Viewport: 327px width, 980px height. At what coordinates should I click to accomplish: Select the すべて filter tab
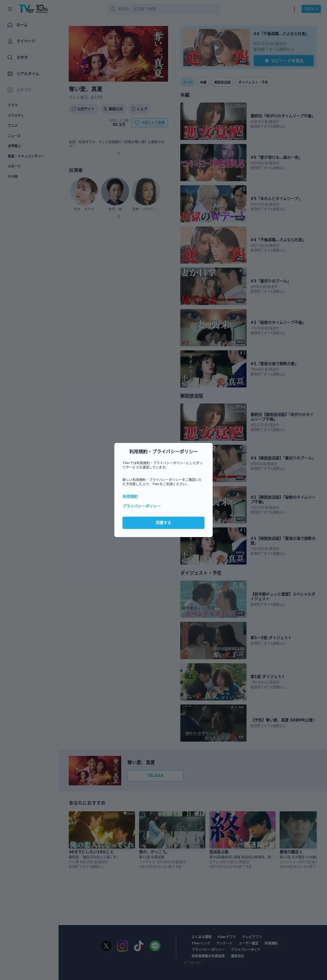pos(188,82)
